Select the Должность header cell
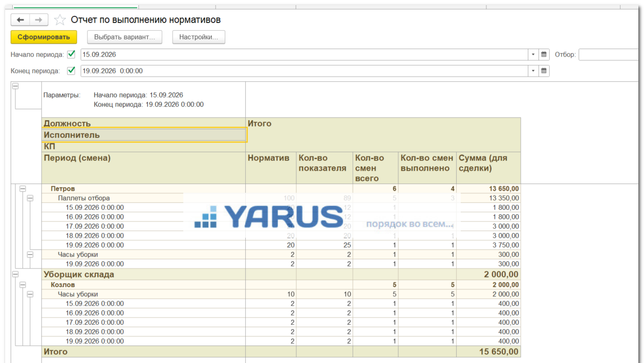 coord(143,123)
